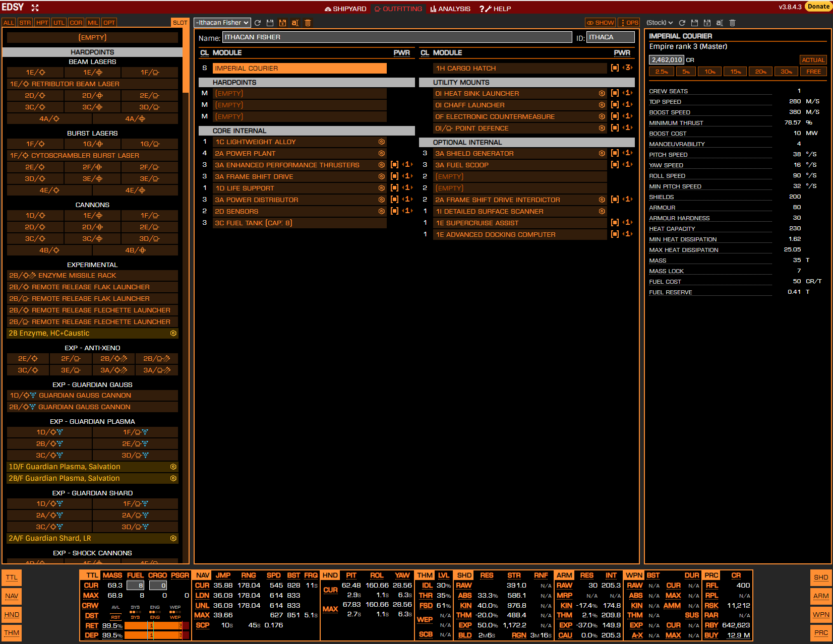Image resolution: width=833 pixels, height=644 pixels.
Task: Click the FREE price button
Action: tap(813, 72)
